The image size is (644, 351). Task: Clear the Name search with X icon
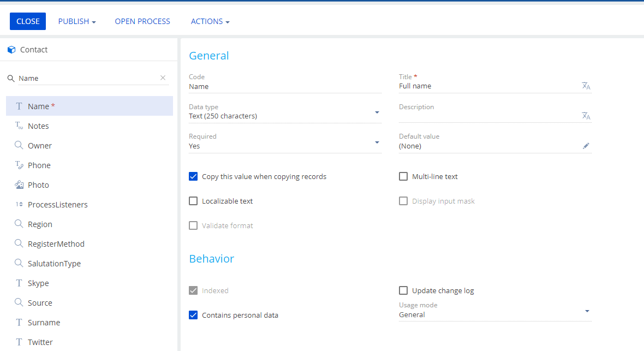tap(163, 78)
